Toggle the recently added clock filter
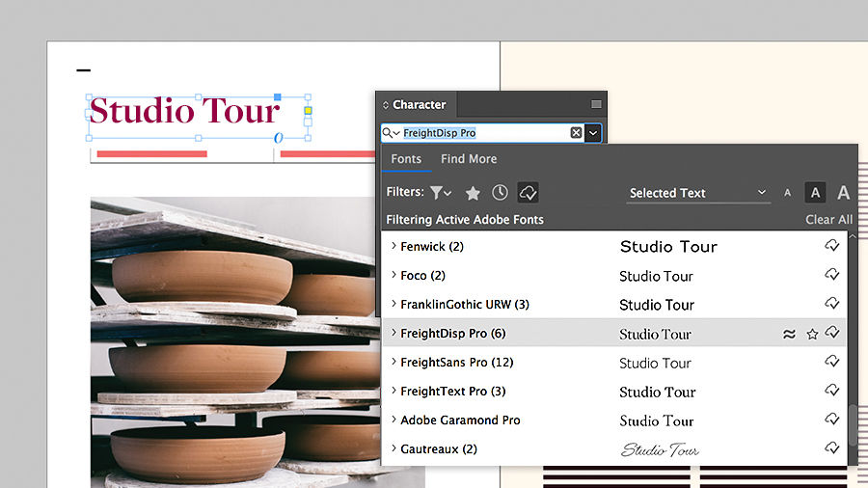 pyautogui.click(x=500, y=193)
